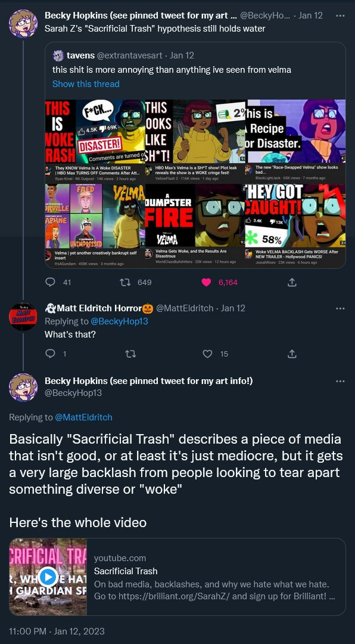Viewport: 355px width, 644px height.
Task: Retweet Matt Eldritch's reply
Action: 130,354
